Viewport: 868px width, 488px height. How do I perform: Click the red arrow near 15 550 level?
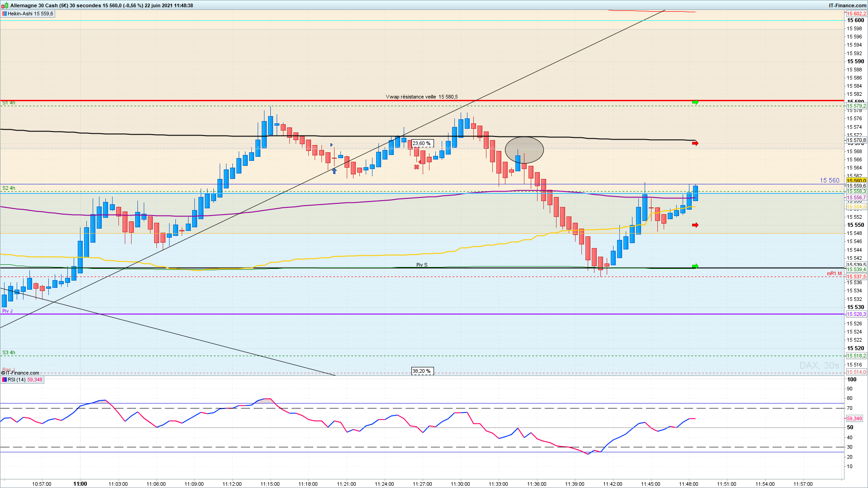[x=695, y=225]
